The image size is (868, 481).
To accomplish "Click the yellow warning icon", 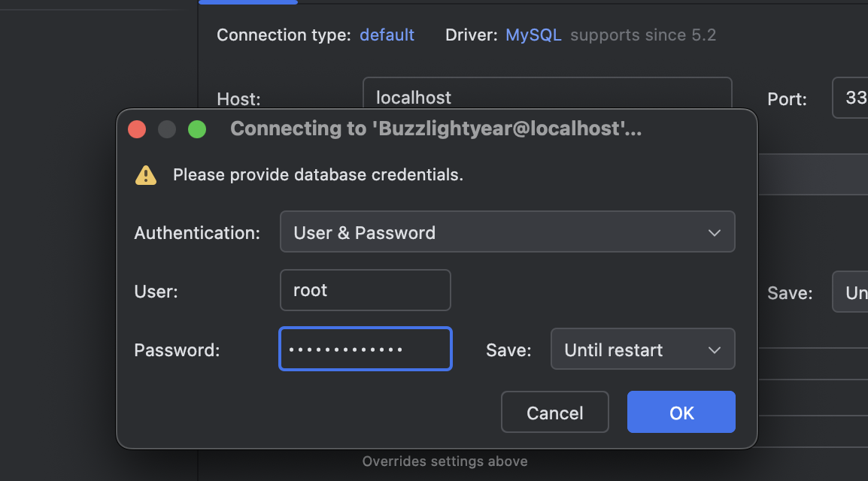I will 146,175.
